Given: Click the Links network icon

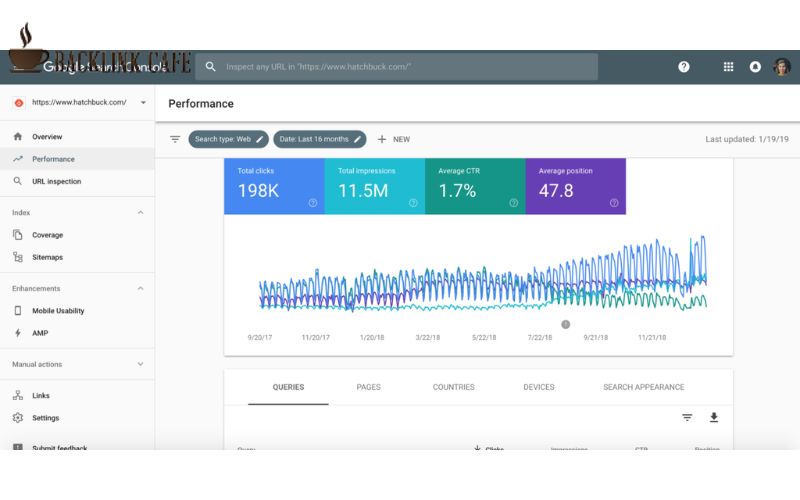Looking at the screenshot, I should tap(18, 395).
